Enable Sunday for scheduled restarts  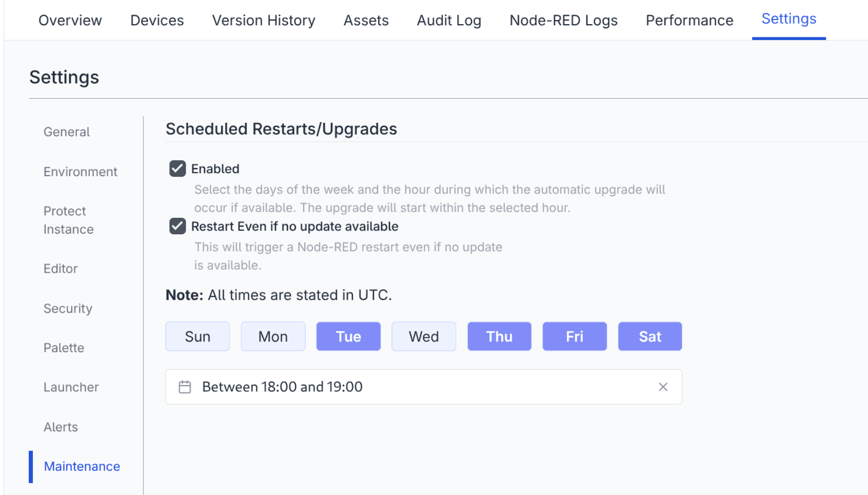(197, 336)
